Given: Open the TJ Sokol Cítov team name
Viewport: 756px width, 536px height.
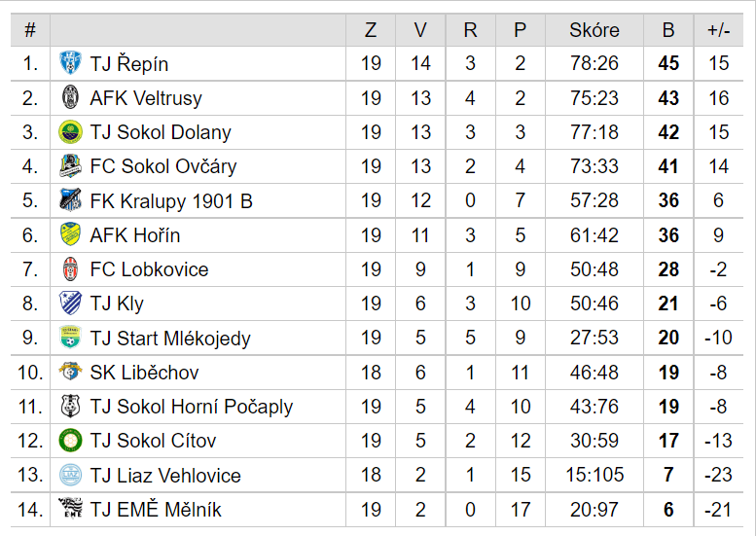Looking at the screenshot, I should click(153, 441).
